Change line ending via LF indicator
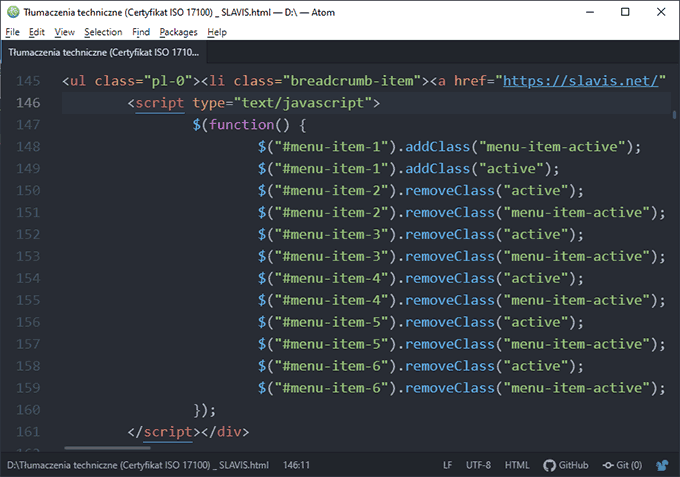This screenshot has width=680, height=477. coord(448,465)
